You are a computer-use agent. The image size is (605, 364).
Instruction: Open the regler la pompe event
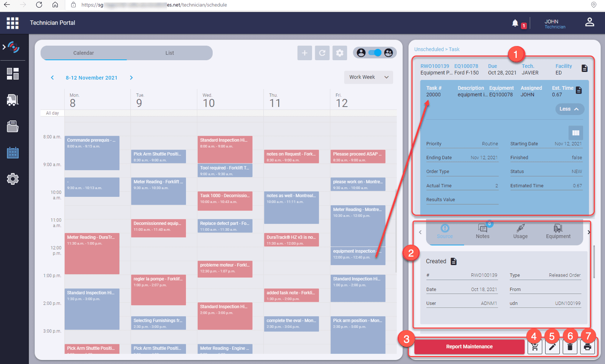click(x=159, y=290)
